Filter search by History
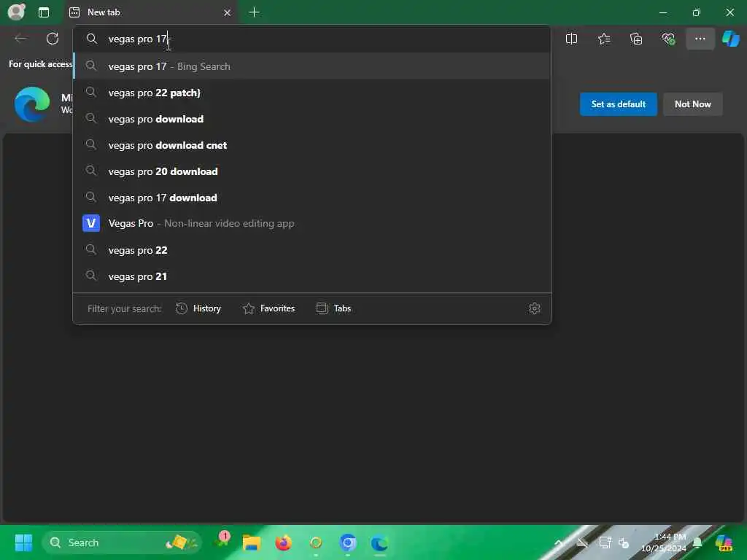 point(198,308)
